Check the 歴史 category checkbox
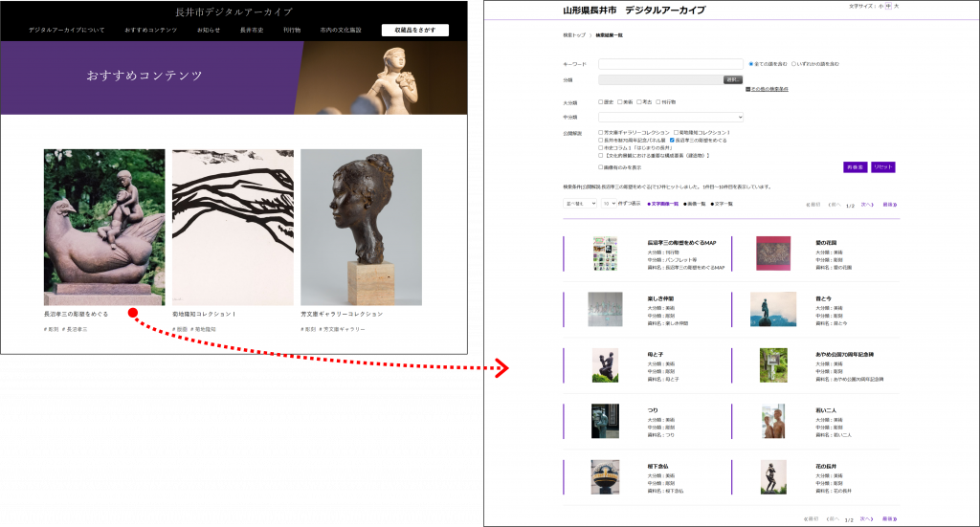 click(x=600, y=101)
